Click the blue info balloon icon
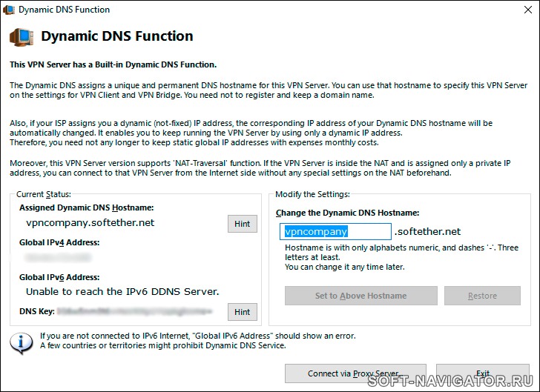 [x=22, y=343]
